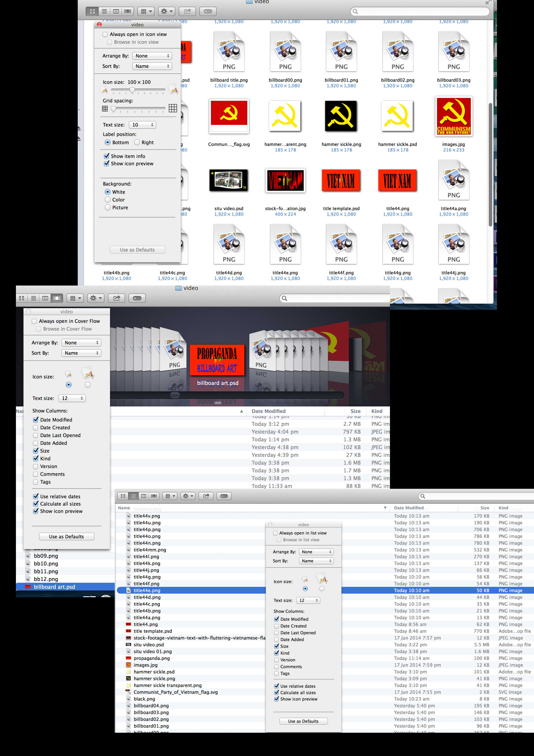Image resolution: width=534 pixels, height=756 pixels.
Task: Select hammer sickle.psd in list
Action: click(x=154, y=672)
